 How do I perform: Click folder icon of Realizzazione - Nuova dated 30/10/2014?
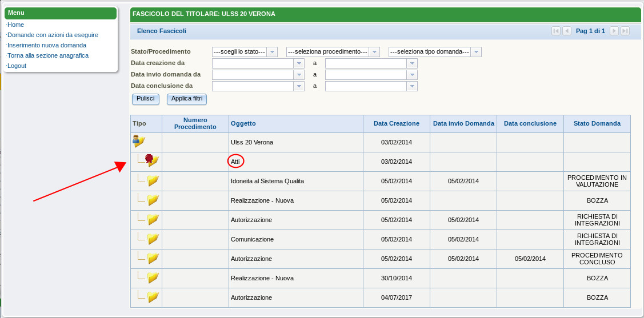[x=152, y=278]
